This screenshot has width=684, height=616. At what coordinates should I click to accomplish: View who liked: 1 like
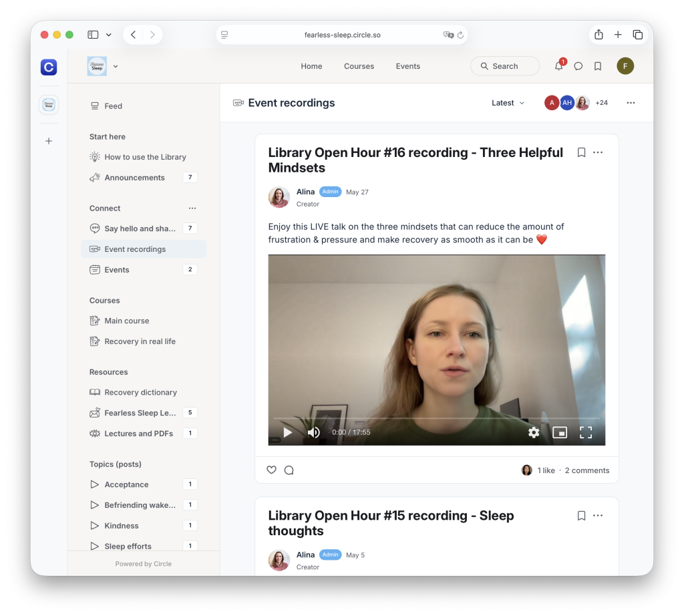click(546, 470)
